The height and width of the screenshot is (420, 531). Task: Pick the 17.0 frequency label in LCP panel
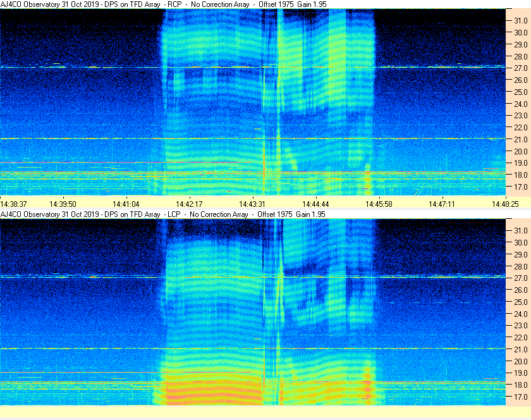(x=521, y=397)
